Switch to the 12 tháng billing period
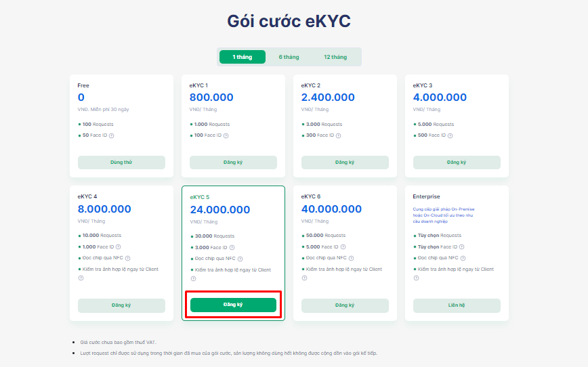 (x=335, y=57)
